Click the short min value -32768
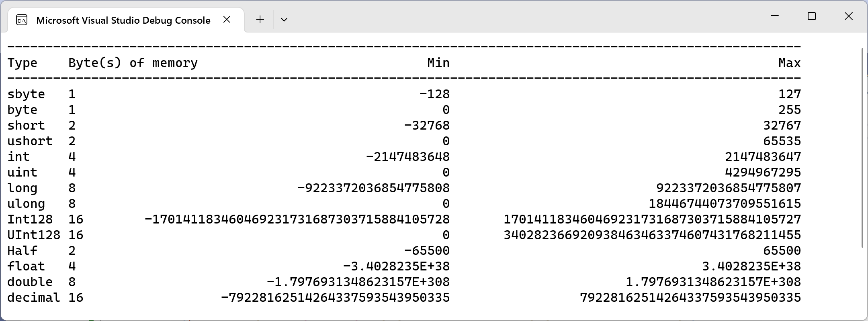Viewport: 868px width, 321px height. coord(427,126)
